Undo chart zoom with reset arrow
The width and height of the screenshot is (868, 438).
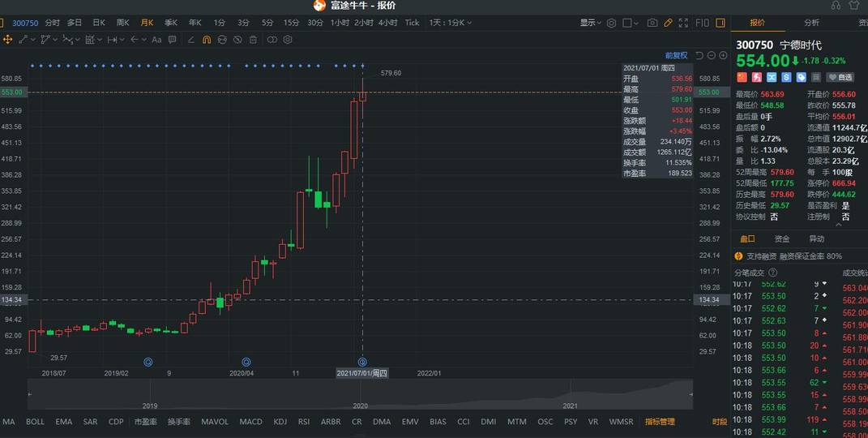(699, 55)
